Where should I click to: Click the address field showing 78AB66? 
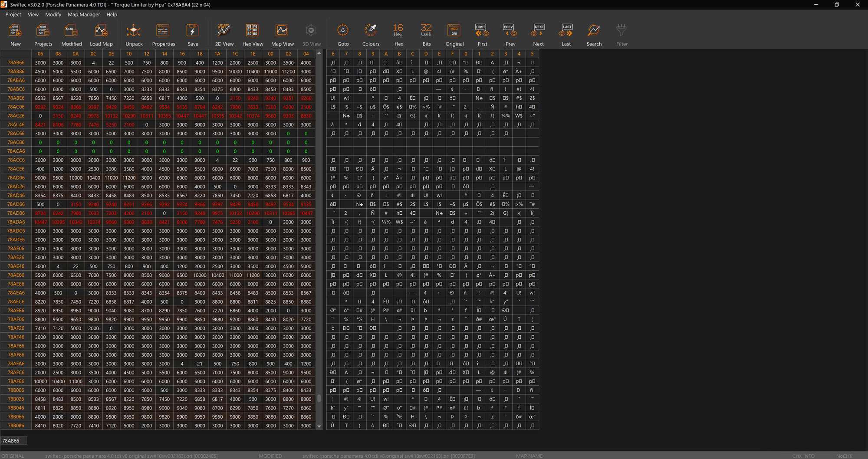click(x=14, y=441)
